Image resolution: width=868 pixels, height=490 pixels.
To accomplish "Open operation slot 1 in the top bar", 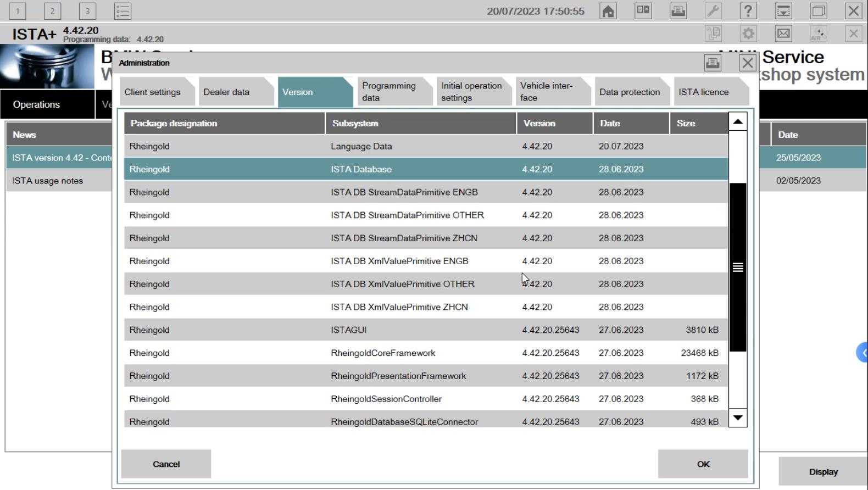I will coord(17,10).
